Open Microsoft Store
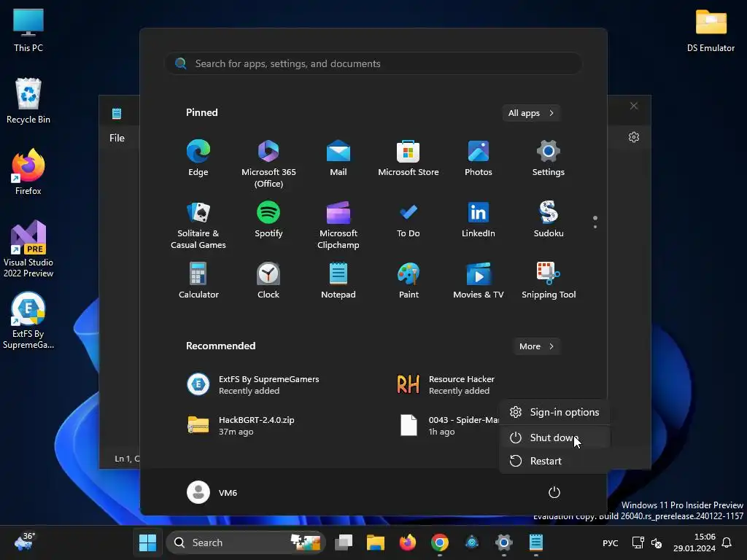The image size is (747, 560). (x=409, y=158)
